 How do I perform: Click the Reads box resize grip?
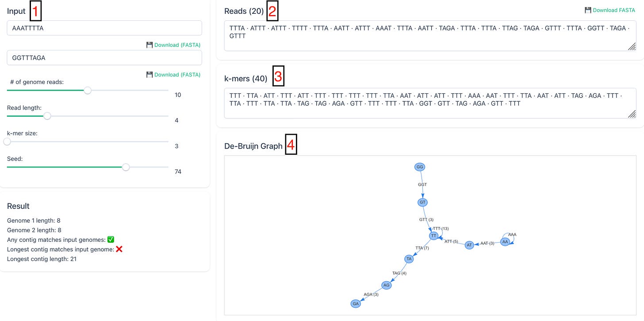(632, 46)
